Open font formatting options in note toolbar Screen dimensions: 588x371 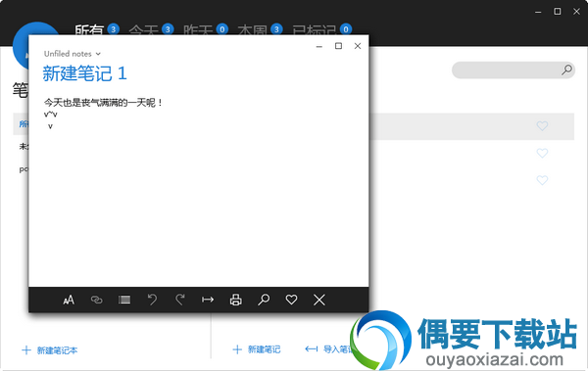click(69, 300)
